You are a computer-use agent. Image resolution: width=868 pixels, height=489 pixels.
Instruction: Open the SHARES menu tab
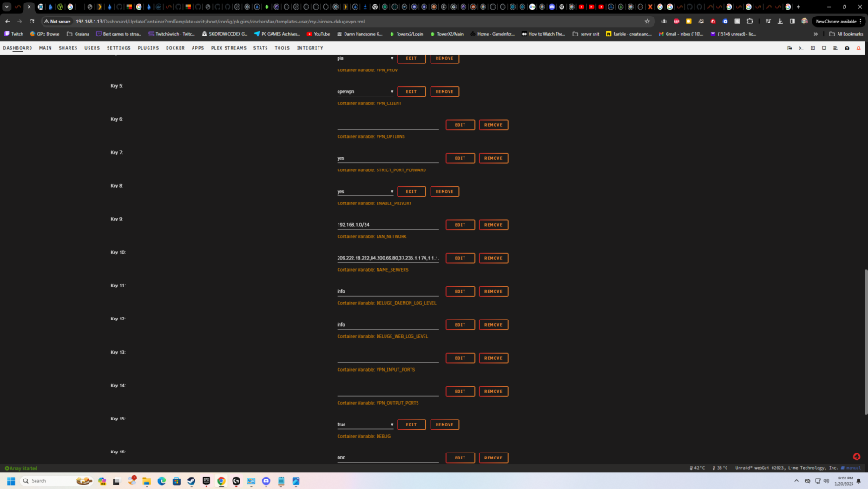68,48
